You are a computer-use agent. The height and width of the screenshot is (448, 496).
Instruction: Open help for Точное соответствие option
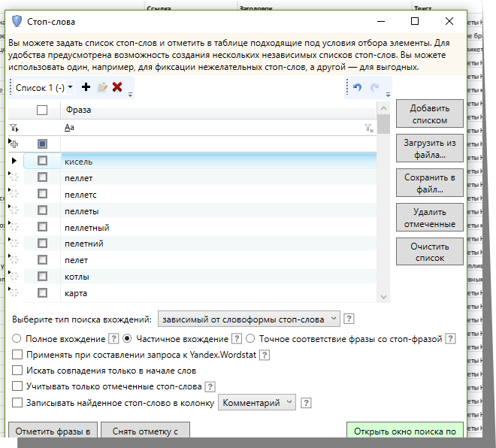pos(450,338)
